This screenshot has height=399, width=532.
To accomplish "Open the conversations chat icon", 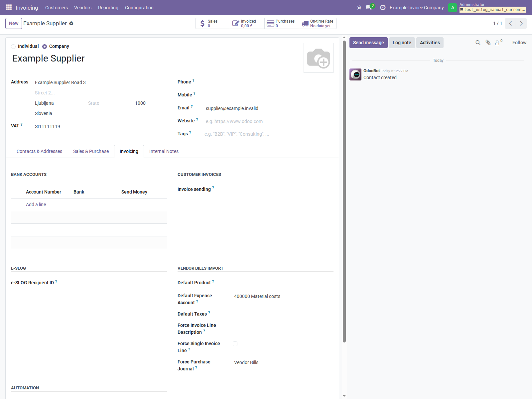I will click(x=369, y=7).
